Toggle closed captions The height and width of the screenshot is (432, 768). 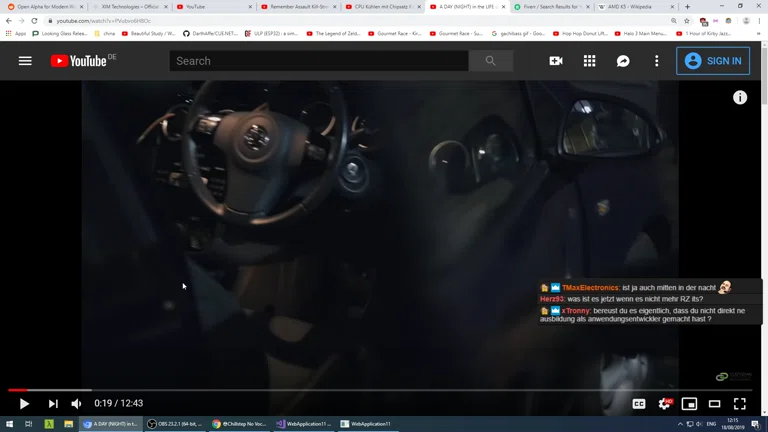pos(639,404)
